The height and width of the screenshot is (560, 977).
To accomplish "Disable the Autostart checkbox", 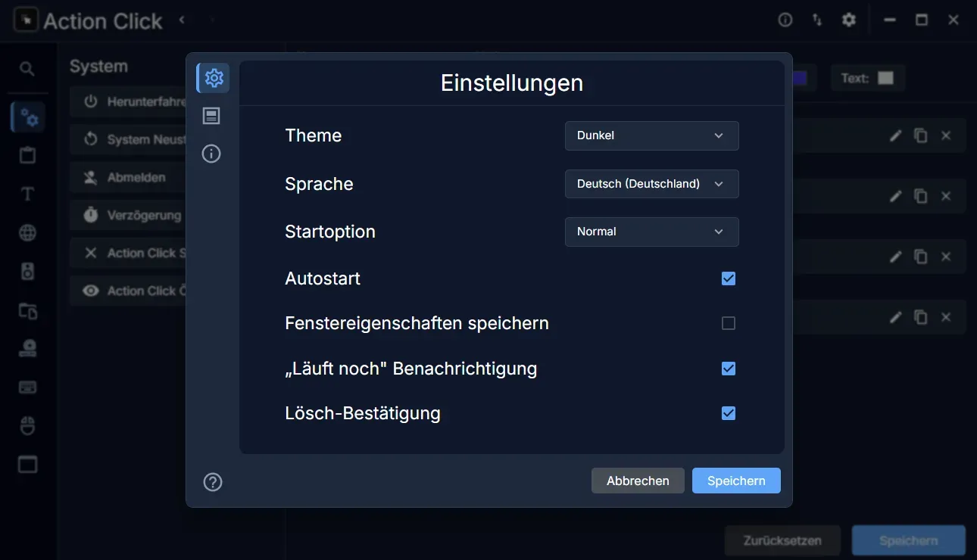I will click(x=729, y=278).
